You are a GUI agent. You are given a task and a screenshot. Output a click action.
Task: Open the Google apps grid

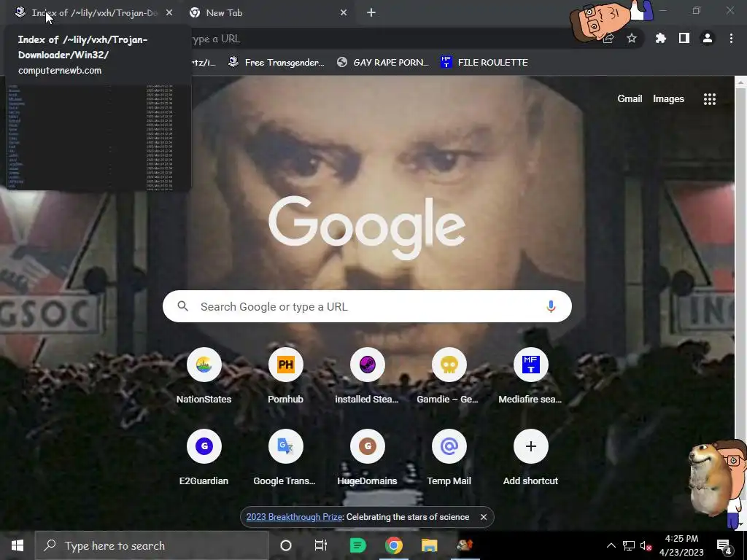tap(709, 99)
